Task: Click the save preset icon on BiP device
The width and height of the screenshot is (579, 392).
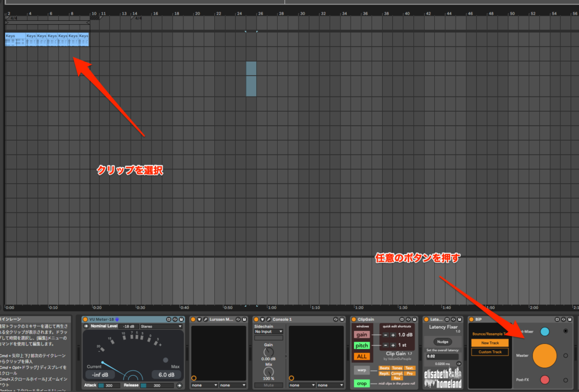Action: pos(570,319)
